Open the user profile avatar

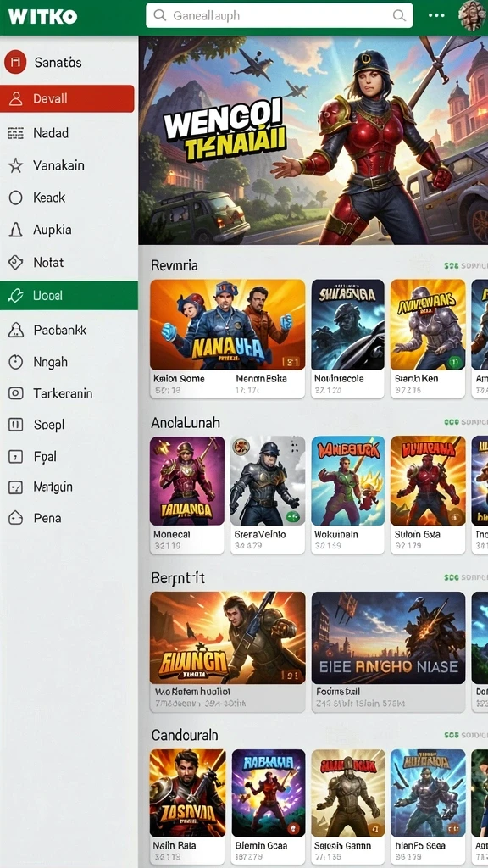pos(473,15)
